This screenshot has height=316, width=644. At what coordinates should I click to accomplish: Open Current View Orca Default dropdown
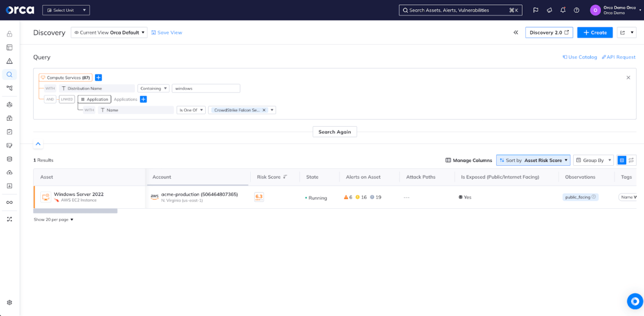(109, 32)
